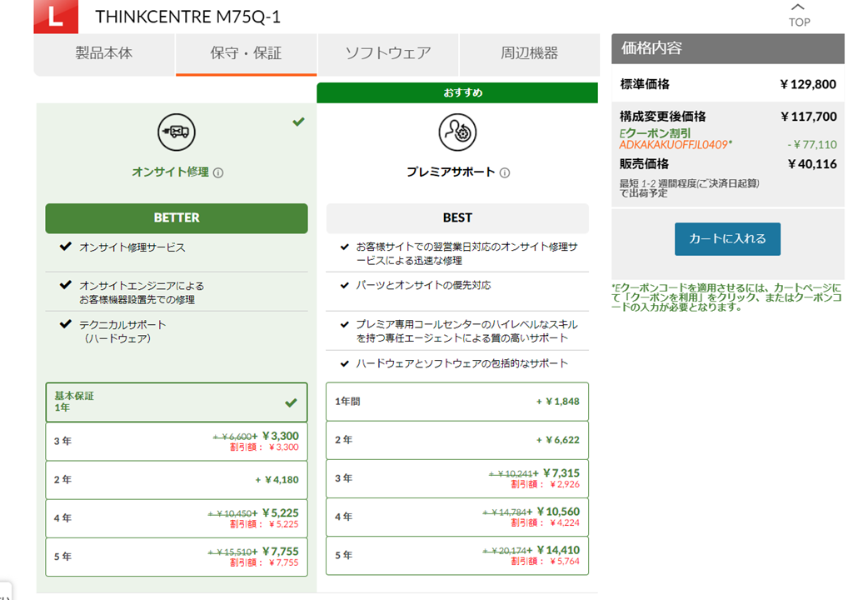
Task: Click the coupon discount -¥77,110
Action: tap(812, 145)
